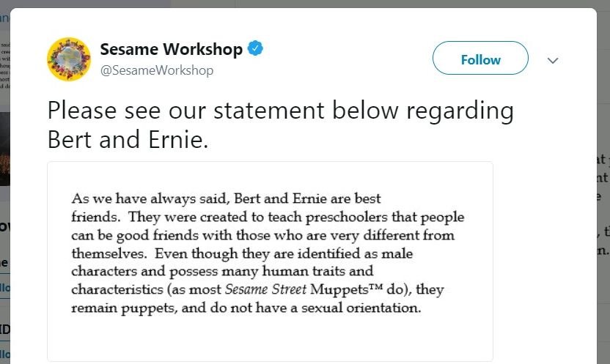Screen dimensions: 610x364
Task: Click the blue verified checkmark badge
Action: (255, 48)
